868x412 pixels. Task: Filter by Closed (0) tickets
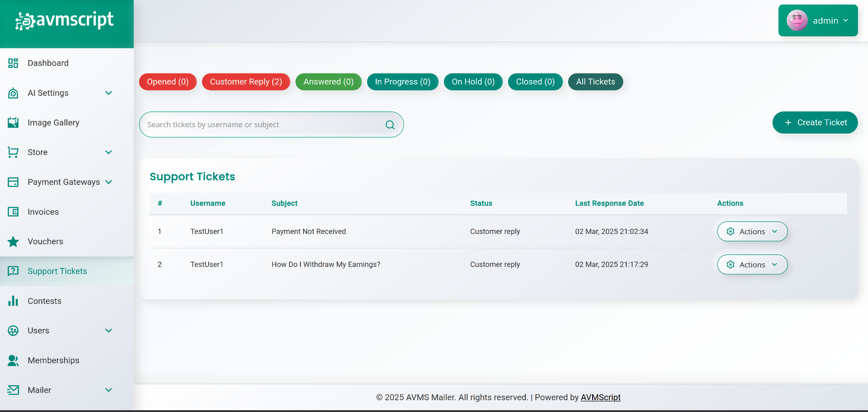pyautogui.click(x=535, y=82)
